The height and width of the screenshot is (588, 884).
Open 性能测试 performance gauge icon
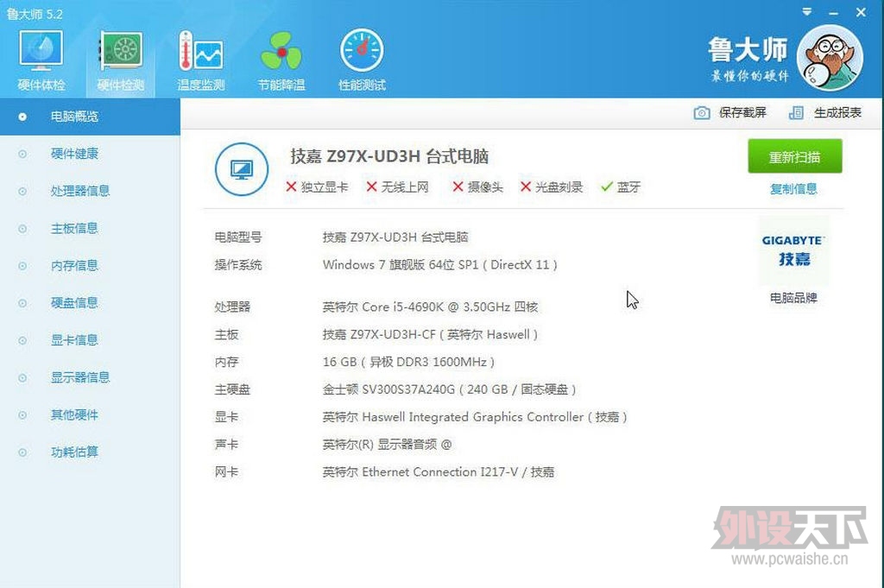(362, 60)
